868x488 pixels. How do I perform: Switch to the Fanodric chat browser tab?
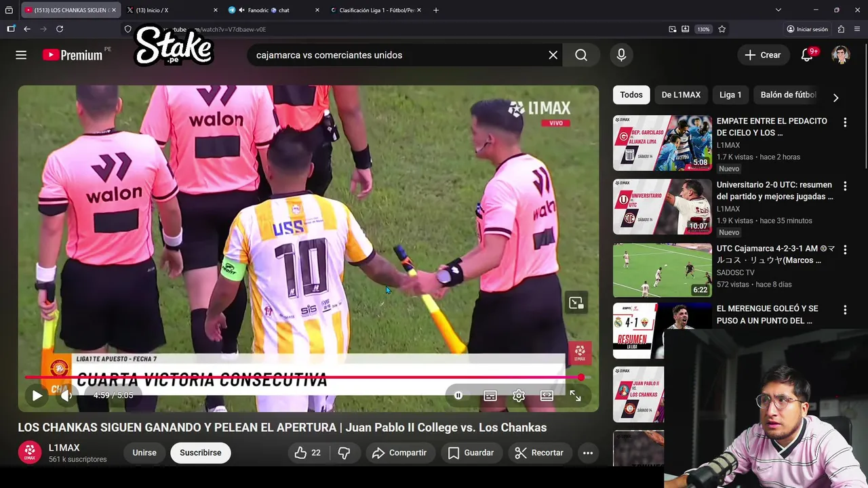tap(273, 10)
